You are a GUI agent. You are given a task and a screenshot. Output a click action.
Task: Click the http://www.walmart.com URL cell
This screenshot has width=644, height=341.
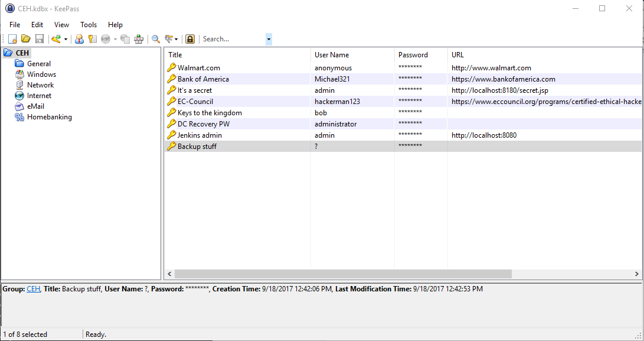pyautogui.click(x=491, y=68)
